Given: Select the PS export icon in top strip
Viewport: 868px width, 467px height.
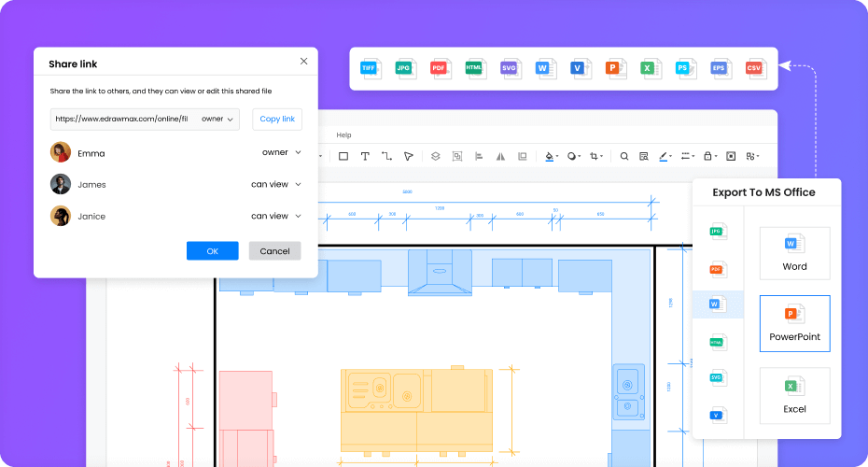Looking at the screenshot, I should (x=685, y=68).
